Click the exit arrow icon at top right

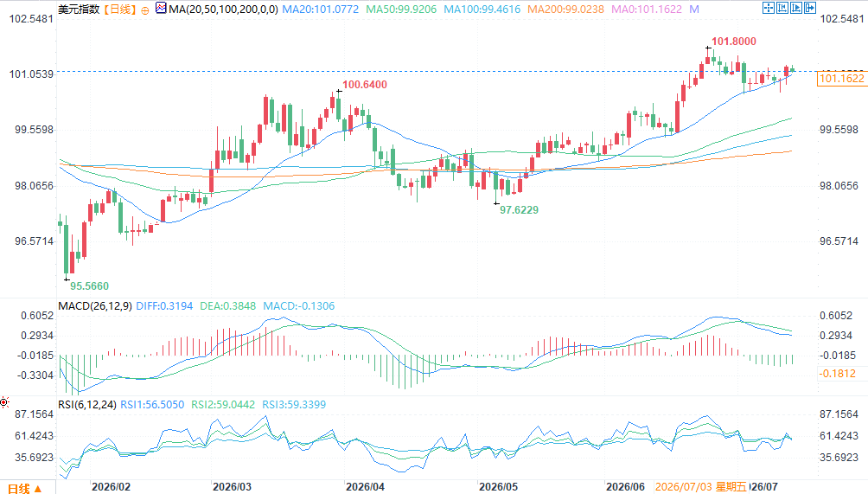click(x=810, y=8)
